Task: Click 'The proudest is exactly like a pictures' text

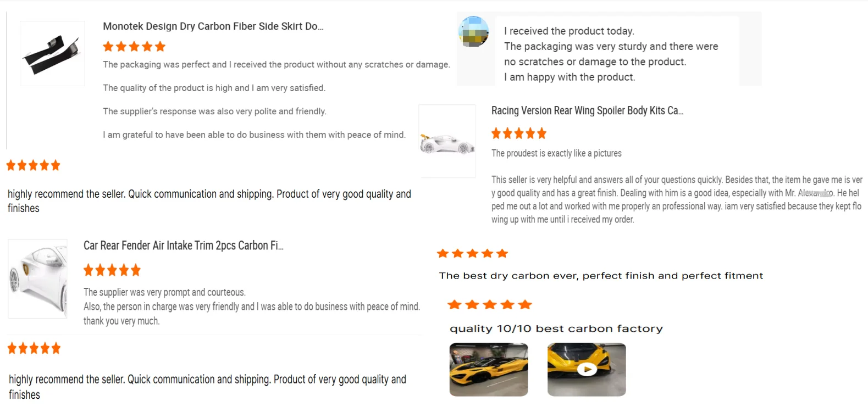Action: [x=556, y=153]
